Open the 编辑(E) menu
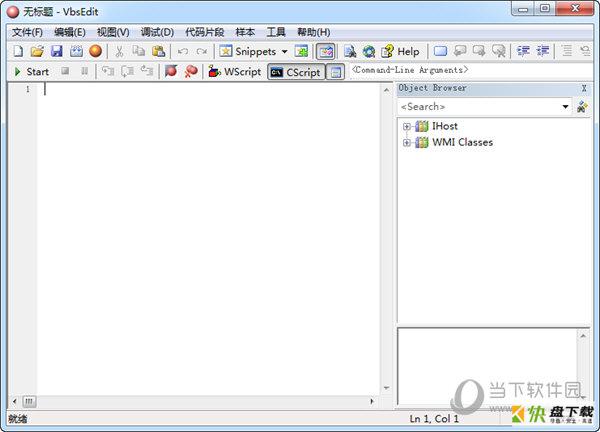Screen dimensions: 600x432 pos(70,33)
